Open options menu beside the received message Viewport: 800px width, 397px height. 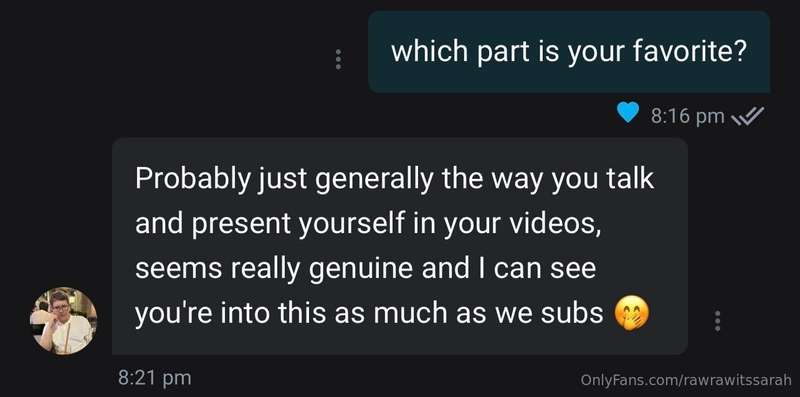click(717, 321)
